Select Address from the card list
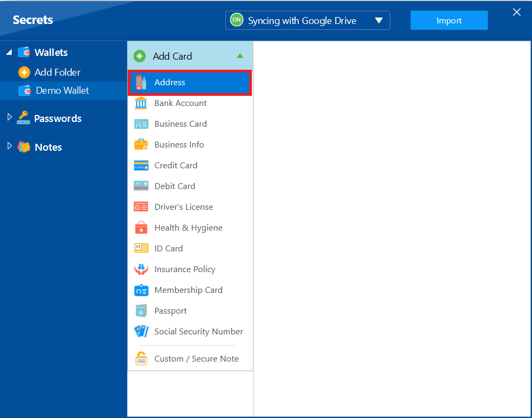 click(x=190, y=83)
